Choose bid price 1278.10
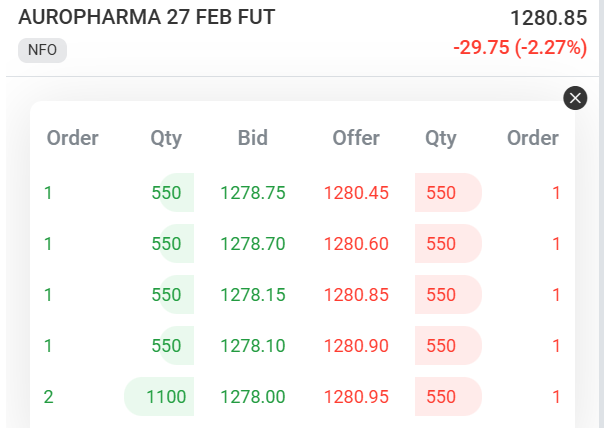The height and width of the screenshot is (428, 604). (253, 345)
